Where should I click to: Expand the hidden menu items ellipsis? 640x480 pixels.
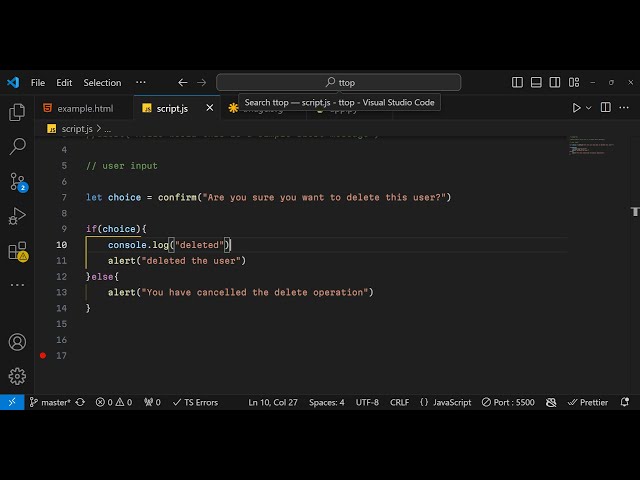click(x=140, y=83)
